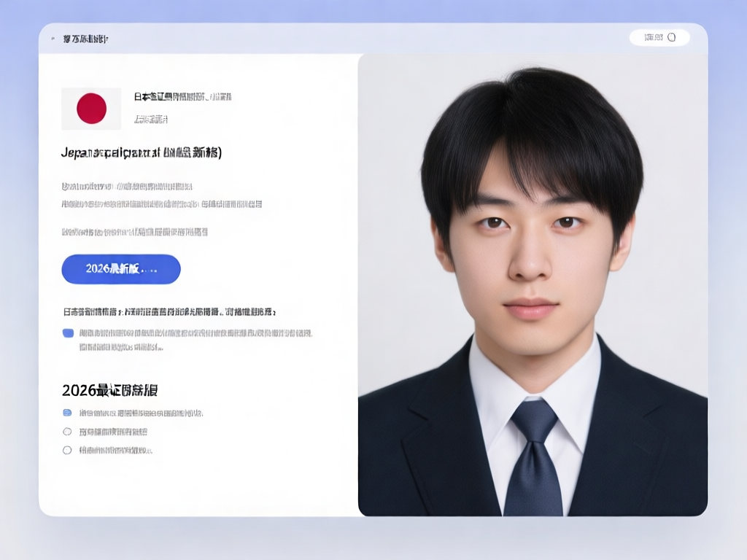Screen dimensions: 747x560
Task: Click the red circle Japan flag image
Action: pyautogui.click(x=91, y=109)
